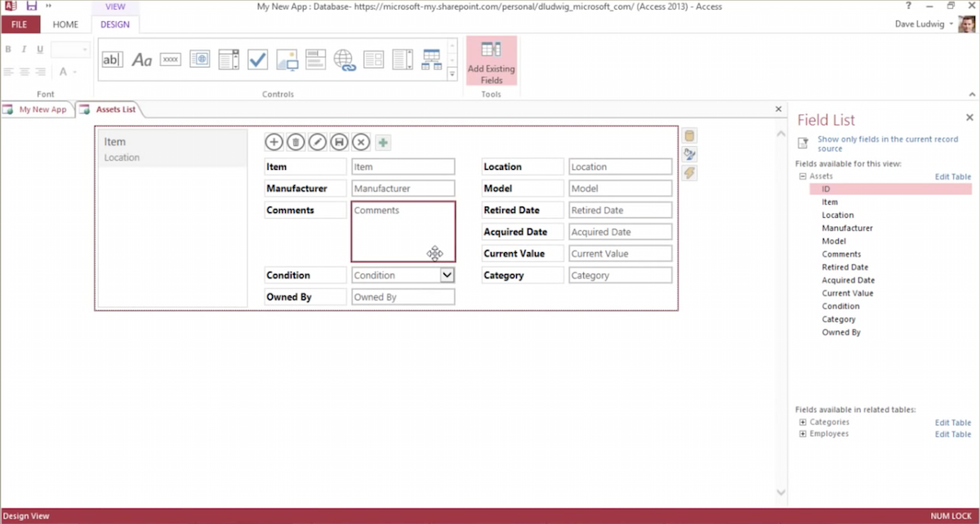
Task: Open the HOME ribbon tab
Action: 65,24
